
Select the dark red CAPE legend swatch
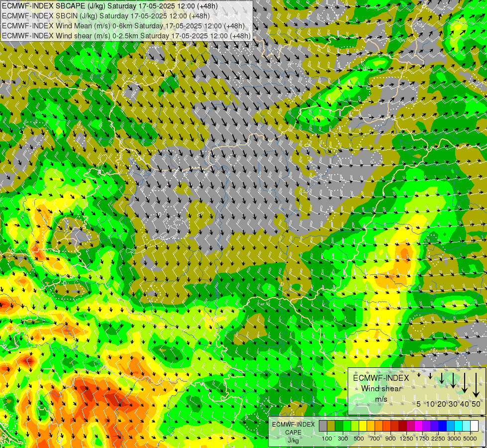[x=403, y=426]
